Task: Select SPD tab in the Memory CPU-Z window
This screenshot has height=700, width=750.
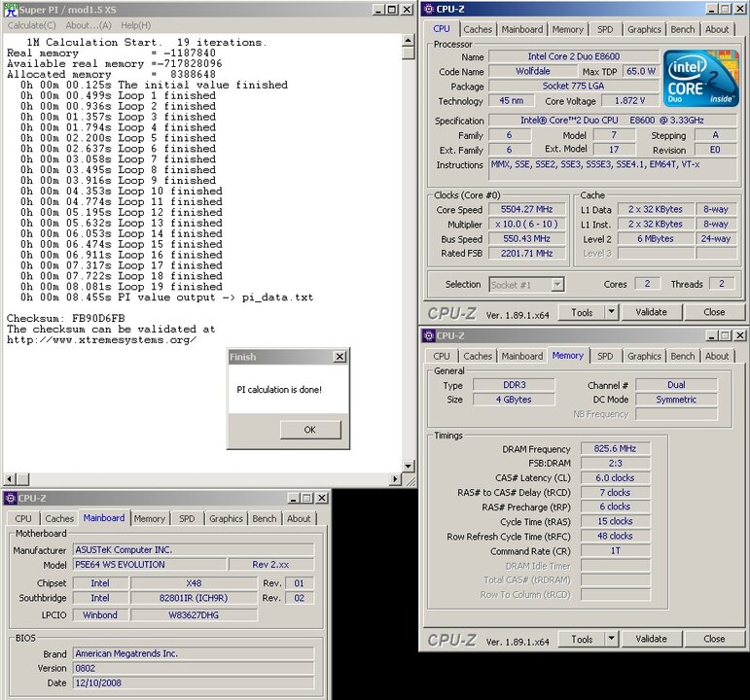Action: (605, 356)
